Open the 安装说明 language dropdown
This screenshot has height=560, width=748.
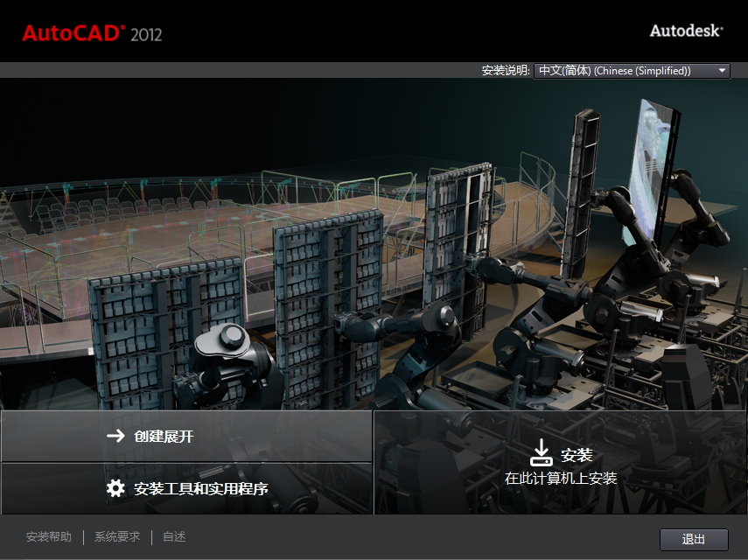coord(631,71)
